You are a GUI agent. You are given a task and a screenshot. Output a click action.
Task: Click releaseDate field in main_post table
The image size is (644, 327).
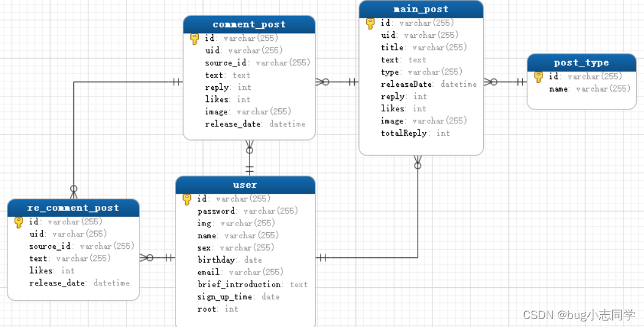click(429, 84)
